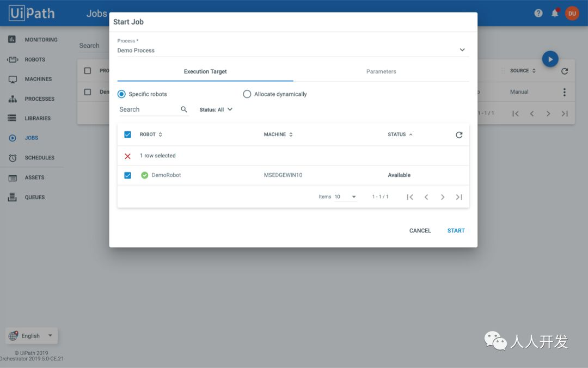Go to last page in Jobs table
588x368 pixels.
point(565,113)
